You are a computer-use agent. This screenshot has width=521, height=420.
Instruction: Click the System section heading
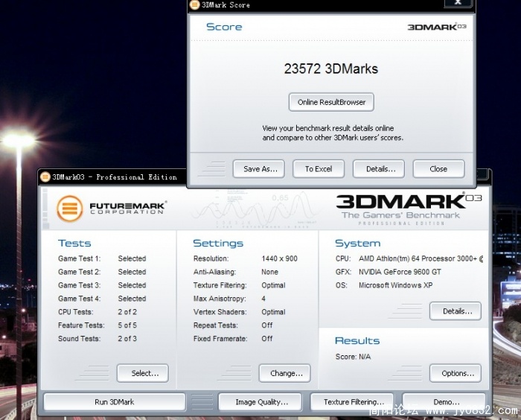point(357,243)
